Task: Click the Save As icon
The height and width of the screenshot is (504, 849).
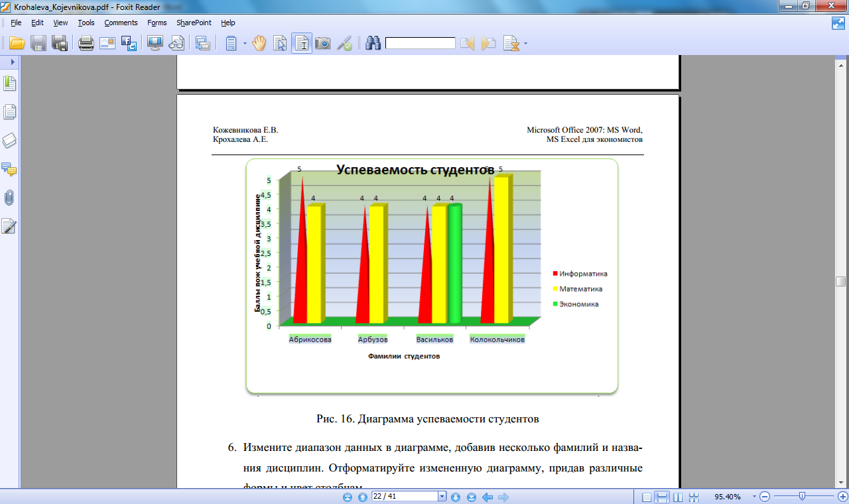Action: tap(60, 44)
